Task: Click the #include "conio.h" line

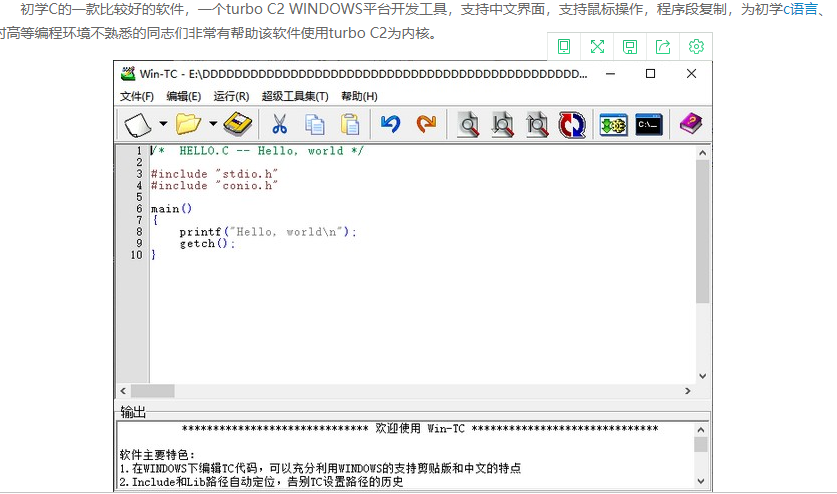Action: pyautogui.click(x=214, y=185)
